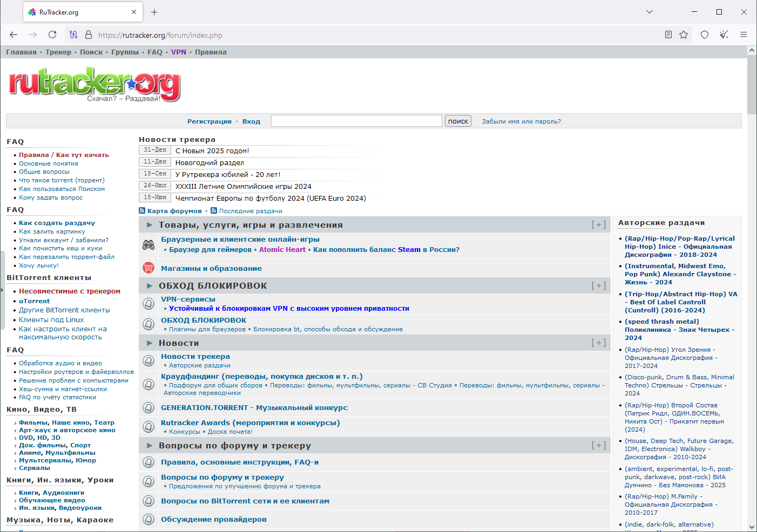Open the list all tabs chevron

650,12
